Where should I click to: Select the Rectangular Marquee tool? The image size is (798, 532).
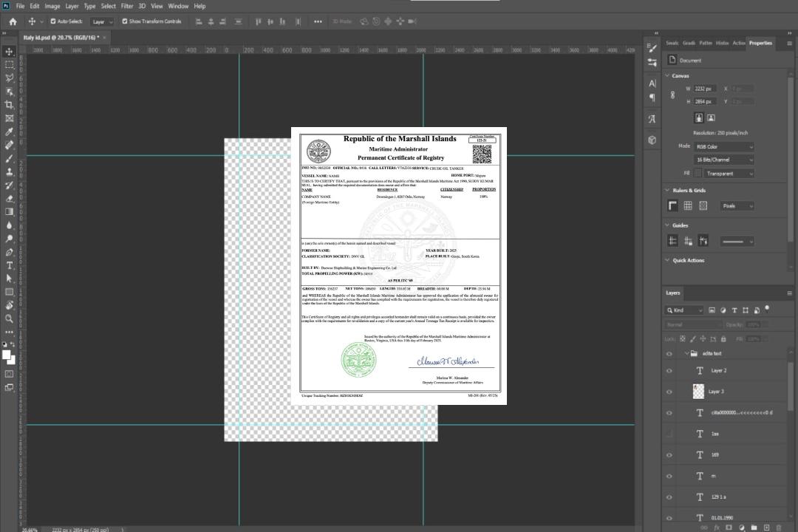pos(9,65)
